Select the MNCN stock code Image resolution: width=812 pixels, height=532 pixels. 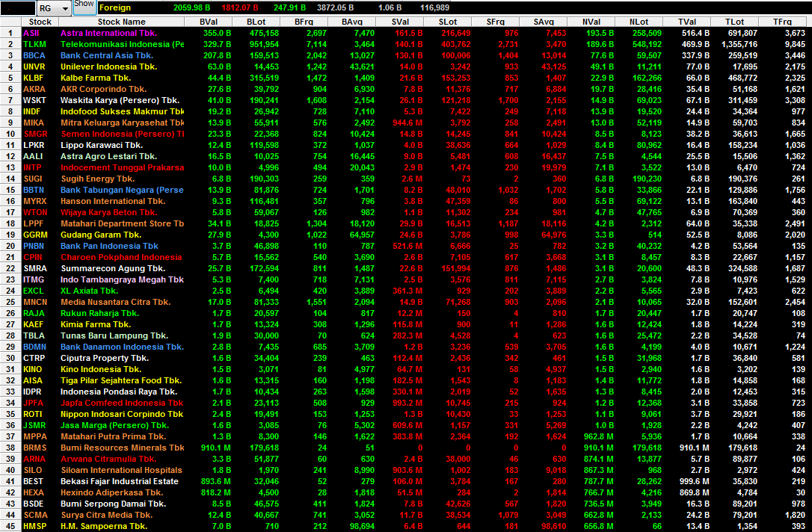pyautogui.click(x=35, y=302)
